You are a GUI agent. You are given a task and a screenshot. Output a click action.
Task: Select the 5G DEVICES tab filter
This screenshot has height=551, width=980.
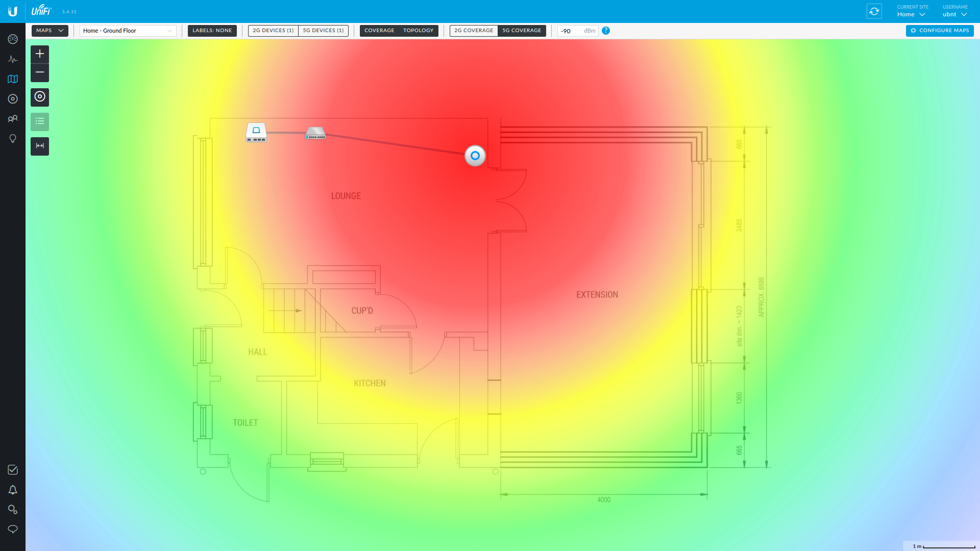click(x=323, y=30)
